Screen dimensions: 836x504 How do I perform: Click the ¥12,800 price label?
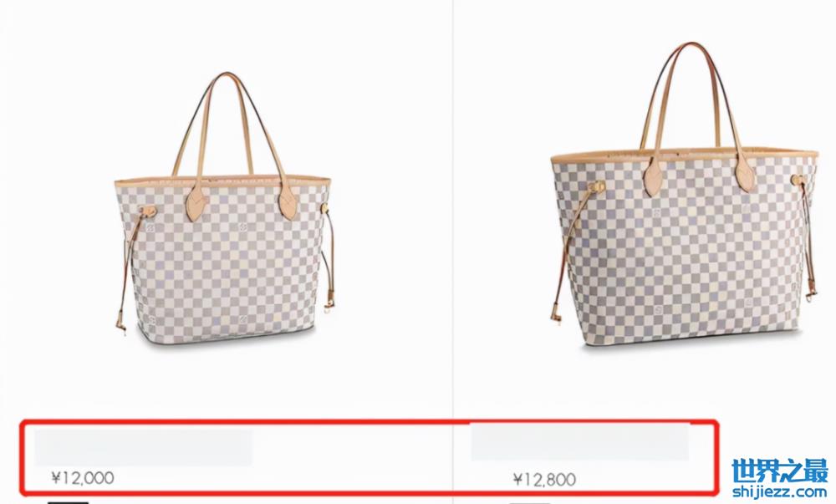tap(544, 479)
